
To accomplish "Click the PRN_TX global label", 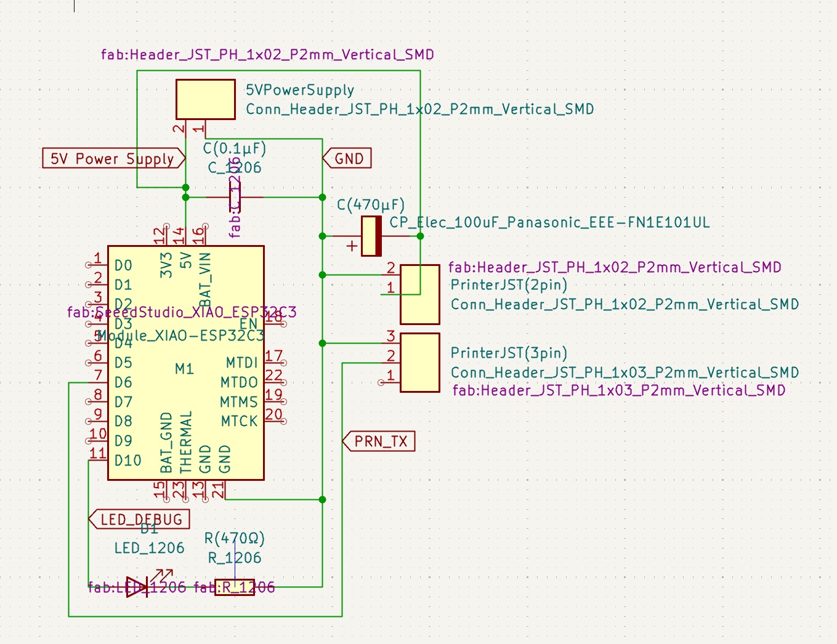I will (380, 441).
